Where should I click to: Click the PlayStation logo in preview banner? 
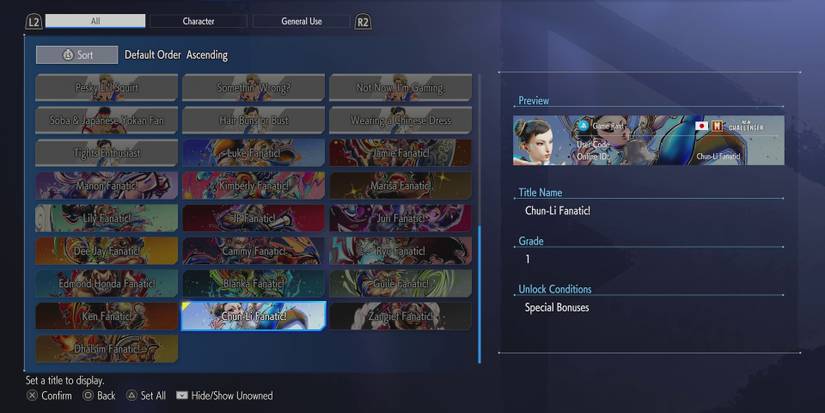[583, 126]
